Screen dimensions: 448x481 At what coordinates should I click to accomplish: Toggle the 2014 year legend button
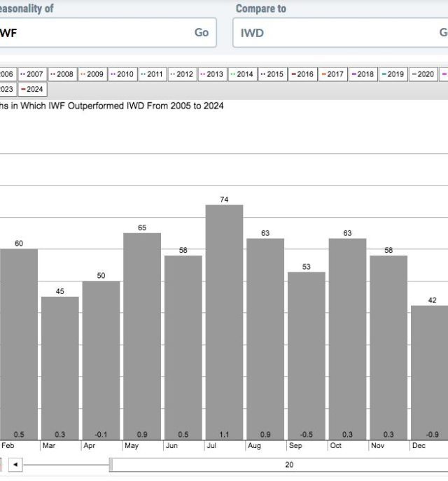(243, 74)
